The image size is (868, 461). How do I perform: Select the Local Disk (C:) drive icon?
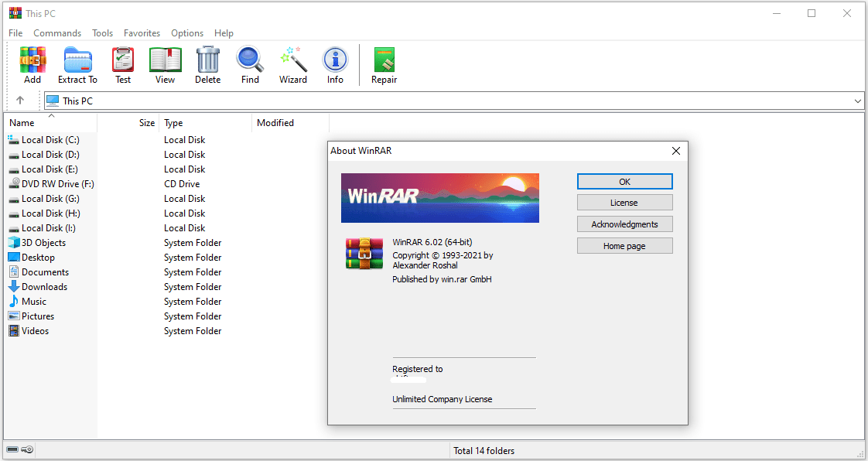pyautogui.click(x=13, y=140)
